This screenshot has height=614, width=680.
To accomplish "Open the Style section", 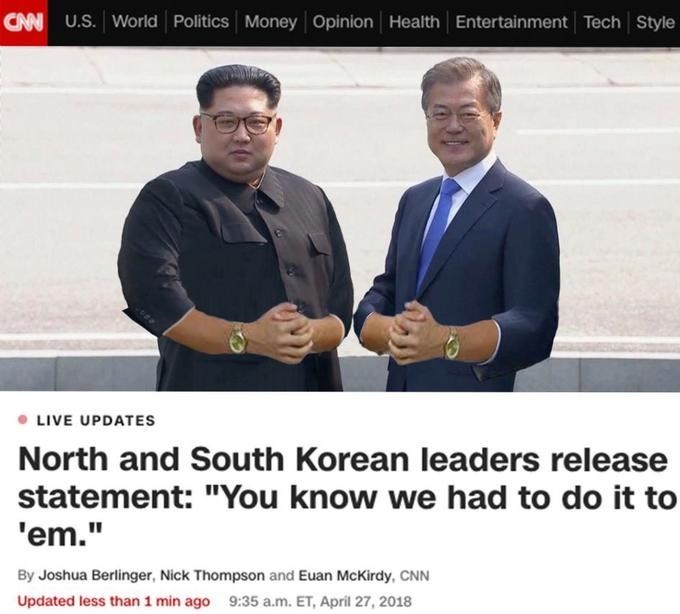I will click(655, 22).
